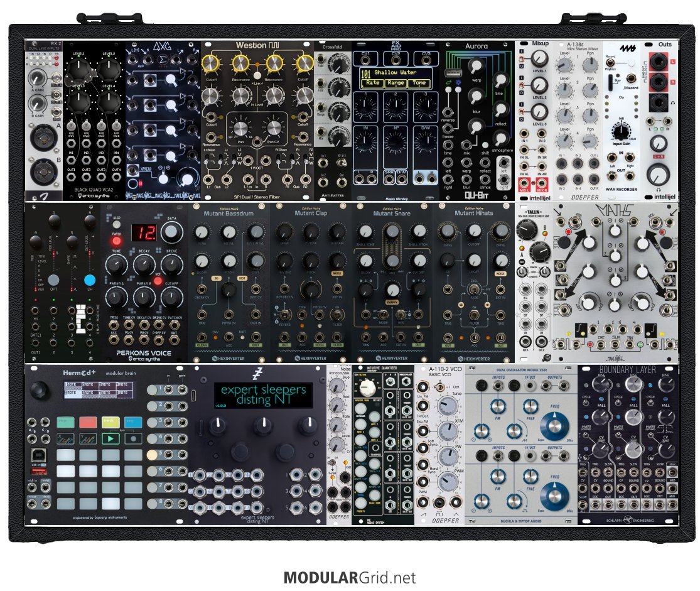Flip the FILTER switch on Mutant Clap
This screenshot has height=591, width=700.
pyautogui.click(x=337, y=315)
